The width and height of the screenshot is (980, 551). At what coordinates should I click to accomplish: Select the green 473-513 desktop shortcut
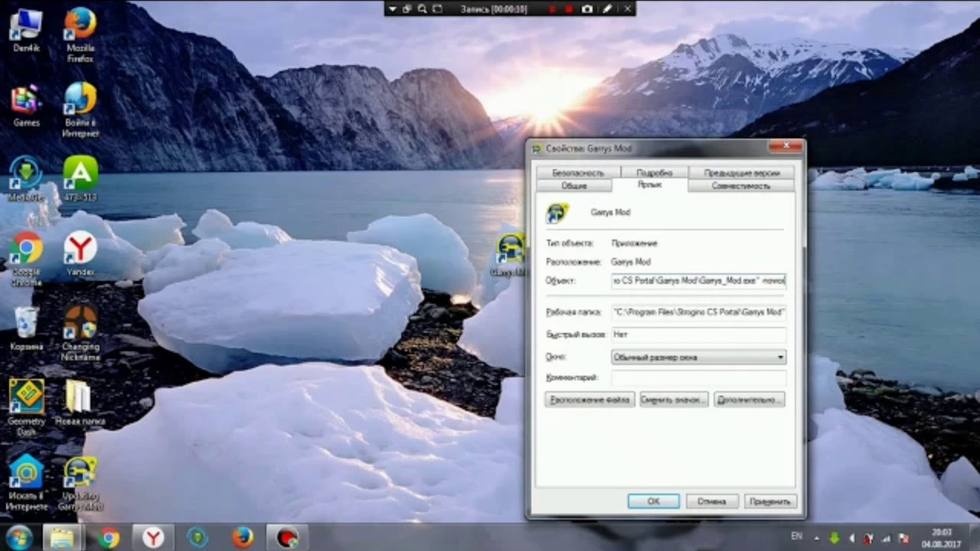pos(80,178)
